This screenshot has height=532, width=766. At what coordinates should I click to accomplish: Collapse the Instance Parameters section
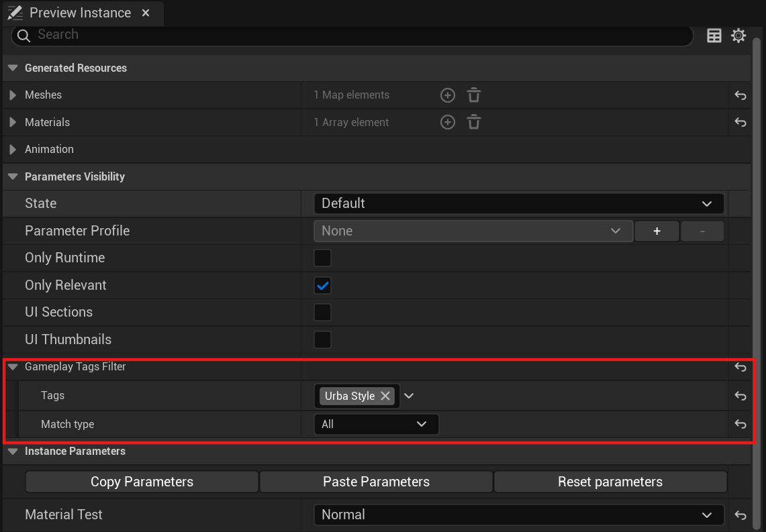[13, 451]
